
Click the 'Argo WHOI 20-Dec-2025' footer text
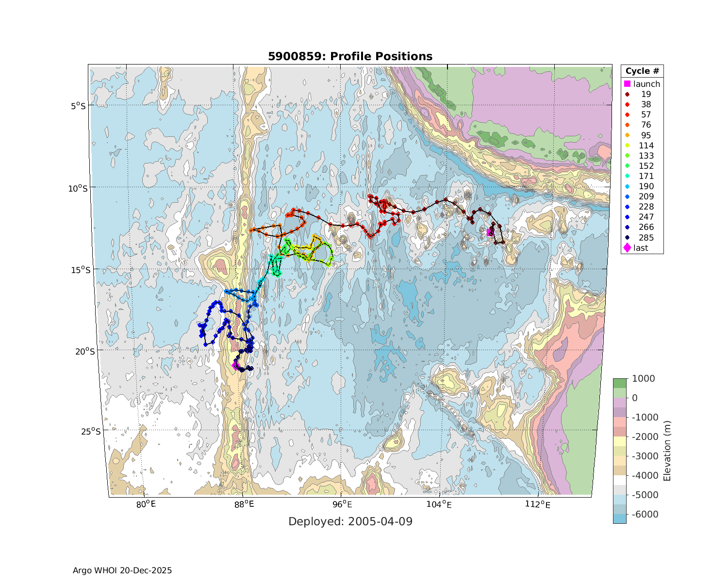coord(122,570)
